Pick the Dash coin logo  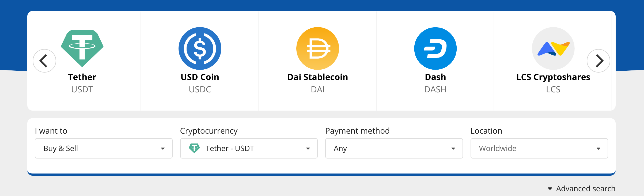(x=435, y=48)
